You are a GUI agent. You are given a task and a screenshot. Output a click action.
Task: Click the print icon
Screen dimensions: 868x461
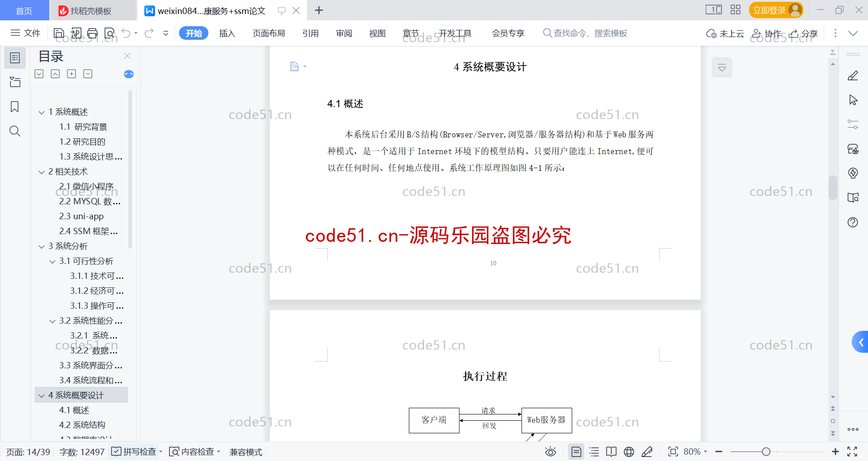point(93,33)
